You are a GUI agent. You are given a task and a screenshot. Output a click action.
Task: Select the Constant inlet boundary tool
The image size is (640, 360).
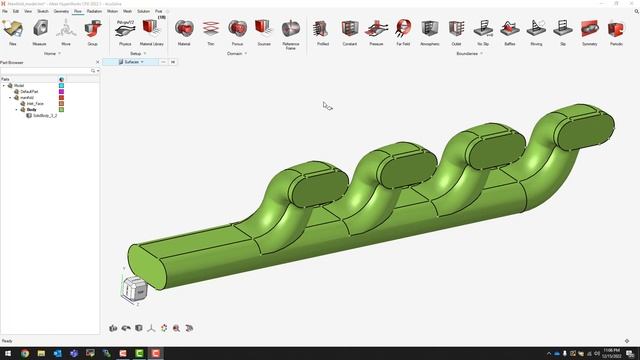tap(350, 32)
